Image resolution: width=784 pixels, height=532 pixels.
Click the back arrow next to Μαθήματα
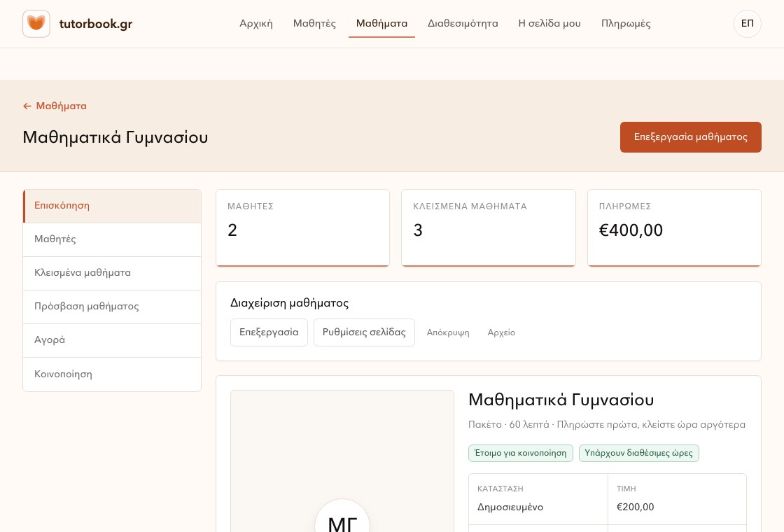click(27, 106)
